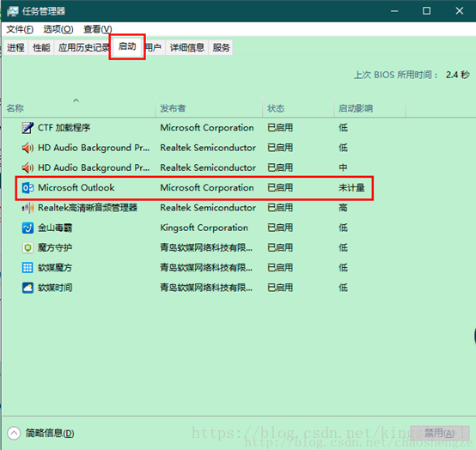The width and height of the screenshot is (476, 450).
Task: Click the 上次 BIOS 所用时间 value 2.4 秒
Action: [458, 75]
